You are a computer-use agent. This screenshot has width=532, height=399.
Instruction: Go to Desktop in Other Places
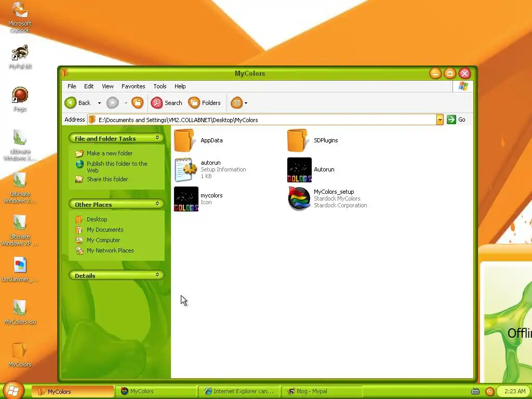point(97,219)
